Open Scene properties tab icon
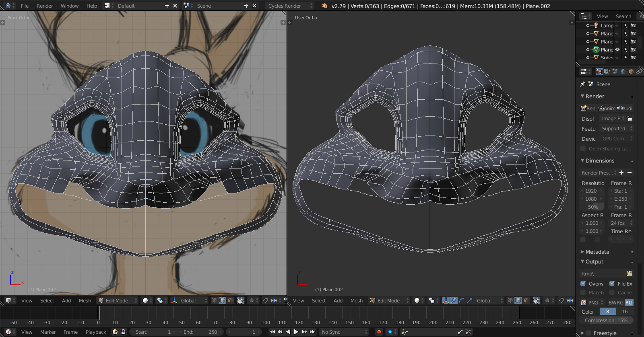 click(615, 72)
